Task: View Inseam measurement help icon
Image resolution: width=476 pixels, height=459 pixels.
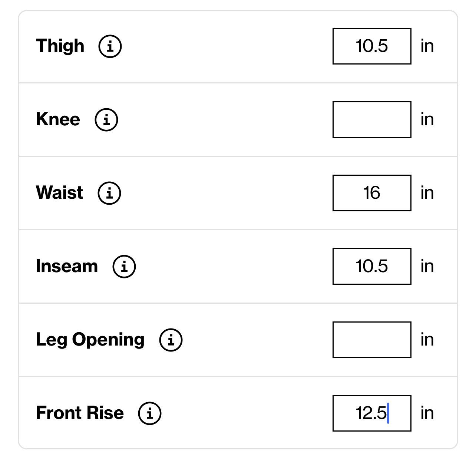Action: pyautogui.click(x=124, y=267)
